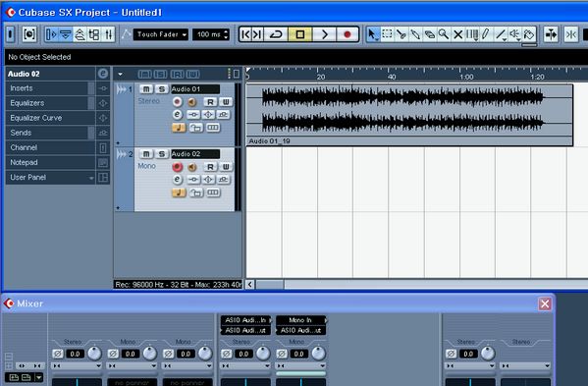Record-enable the Audio 01 track
Image resolution: width=588 pixels, height=386 pixels.
178,102
